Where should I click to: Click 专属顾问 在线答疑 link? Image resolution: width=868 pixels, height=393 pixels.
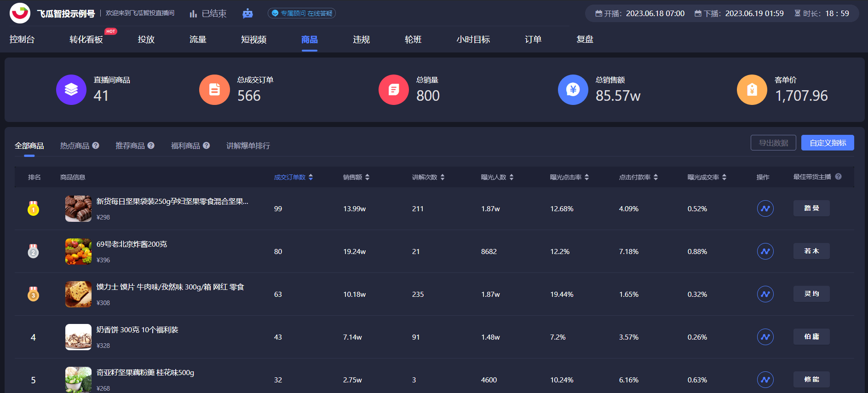[x=302, y=13]
